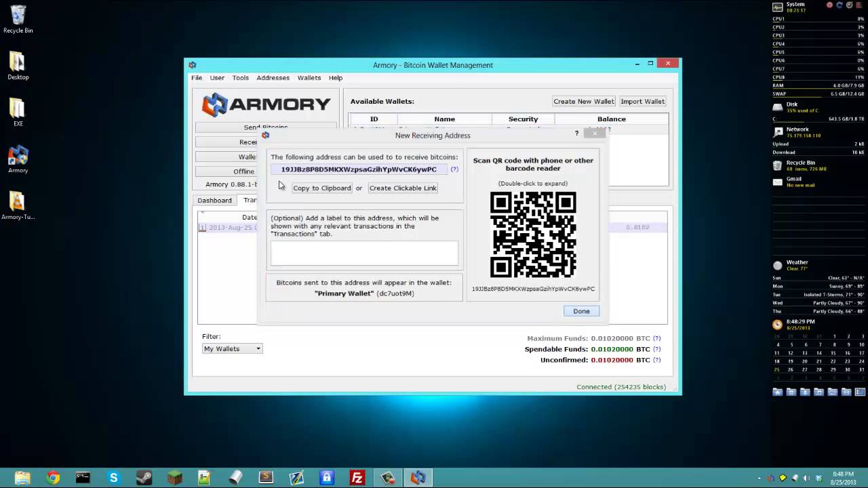The image size is (868, 488).
Task: Copy address using Copy to Clipboard
Action: tap(322, 188)
